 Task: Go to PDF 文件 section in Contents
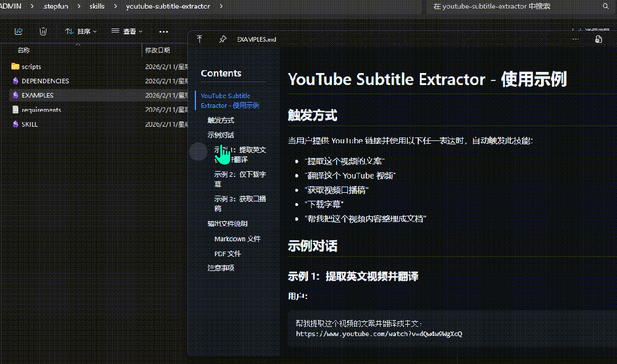227,253
